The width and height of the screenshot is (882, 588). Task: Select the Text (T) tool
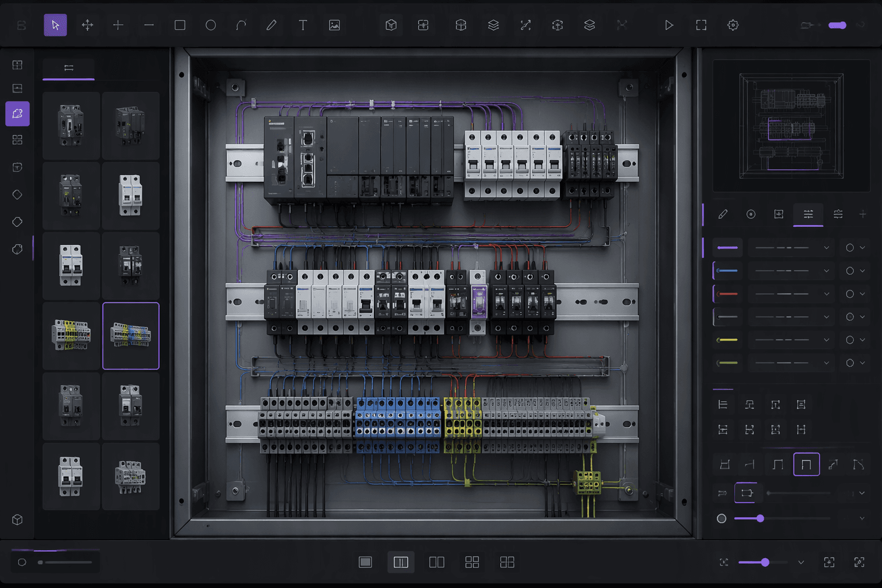pos(303,25)
